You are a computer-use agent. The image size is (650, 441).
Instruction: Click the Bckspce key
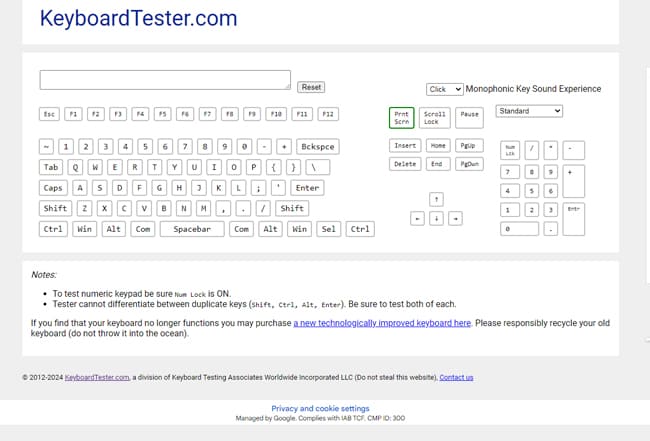tap(318, 146)
